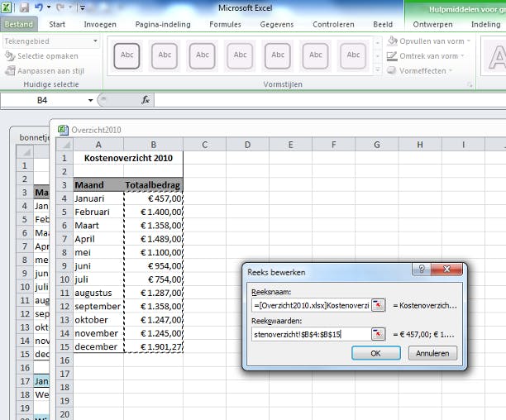
Task: Select the september cell
Action: point(98,306)
